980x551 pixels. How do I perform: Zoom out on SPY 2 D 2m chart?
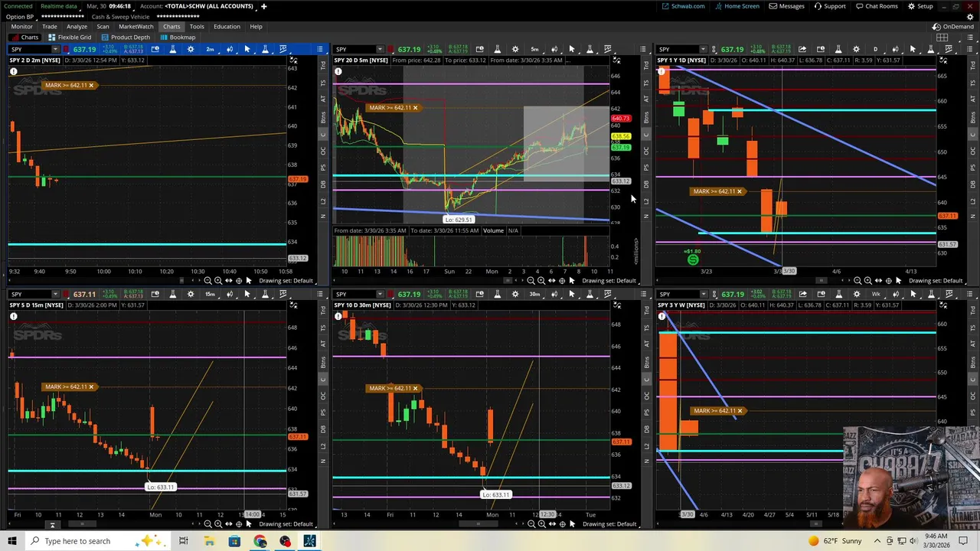point(207,280)
